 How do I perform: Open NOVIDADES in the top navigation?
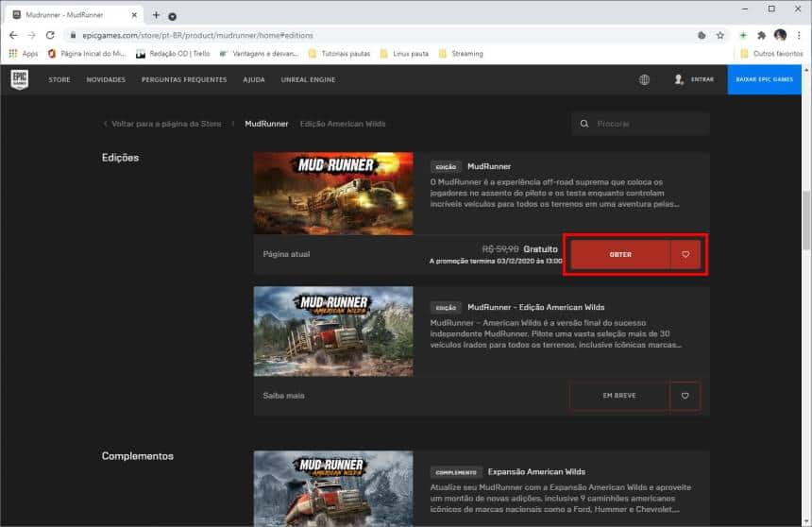coord(106,79)
